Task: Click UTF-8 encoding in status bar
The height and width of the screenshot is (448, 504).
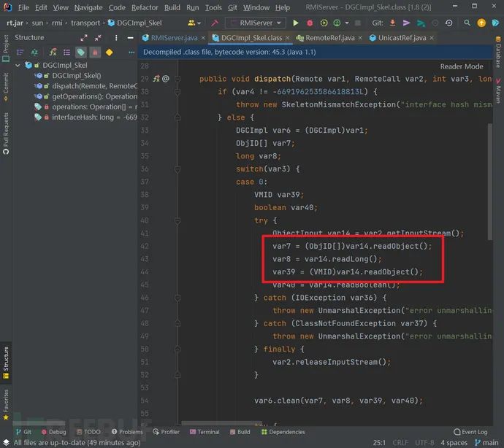Action: (x=424, y=443)
